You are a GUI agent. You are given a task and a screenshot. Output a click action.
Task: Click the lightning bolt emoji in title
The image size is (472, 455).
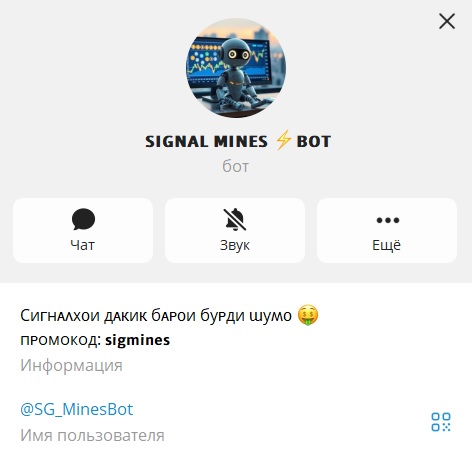(283, 141)
